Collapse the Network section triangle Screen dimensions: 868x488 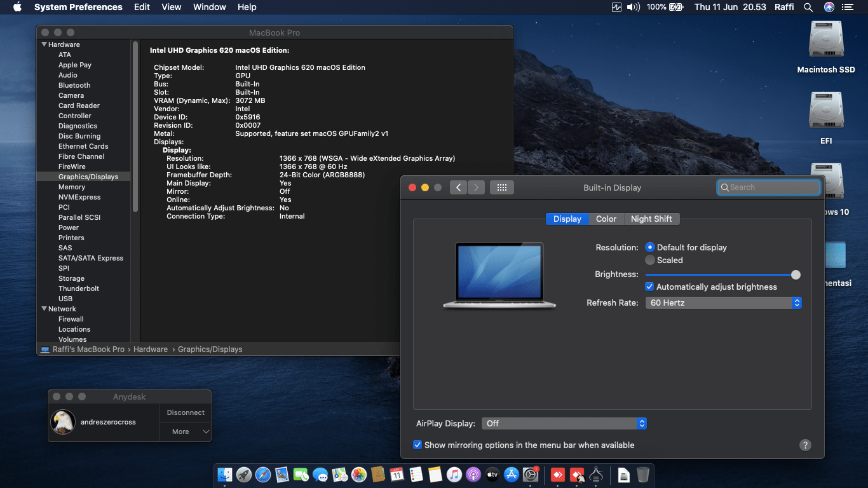44,309
